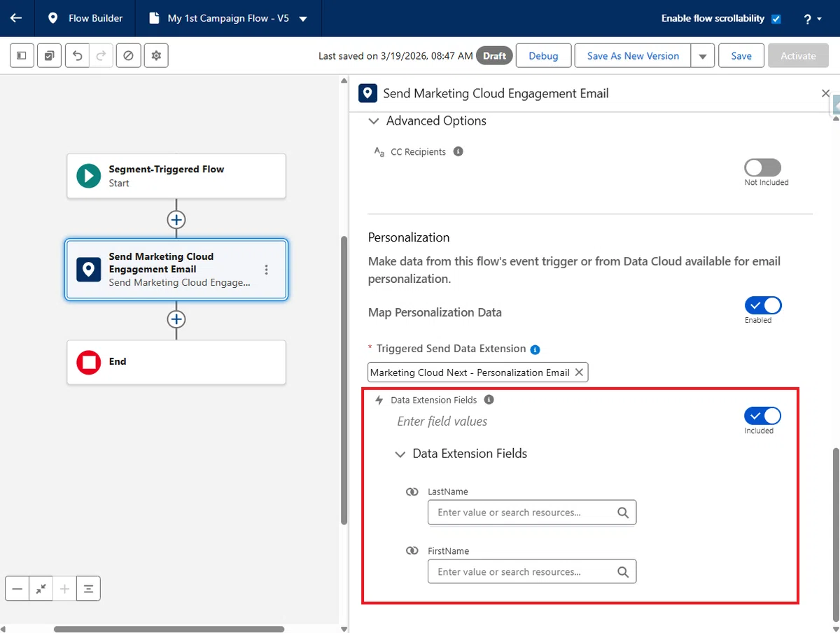Click the My 1st Campaign Flow - V5 title

(228, 18)
